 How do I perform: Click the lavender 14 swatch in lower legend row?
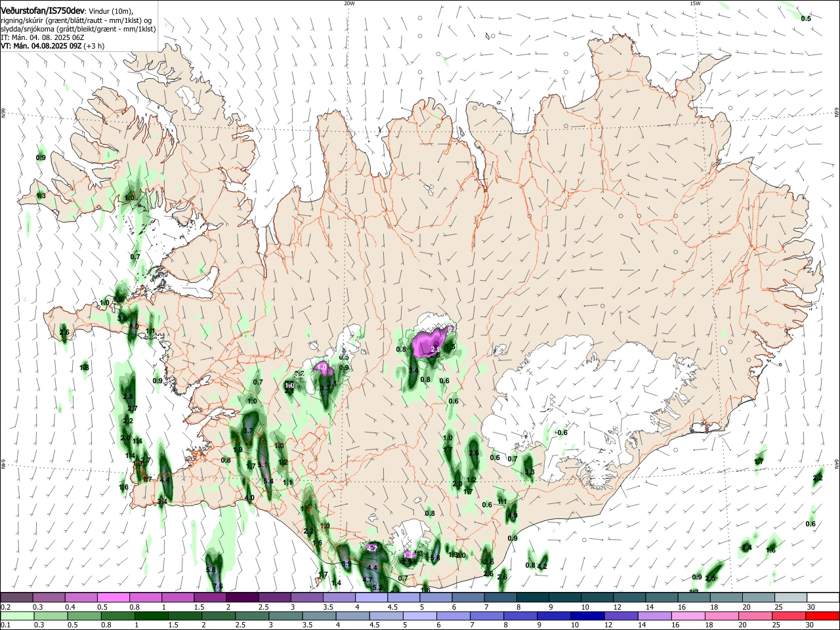pyautogui.click(x=654, y=616)
